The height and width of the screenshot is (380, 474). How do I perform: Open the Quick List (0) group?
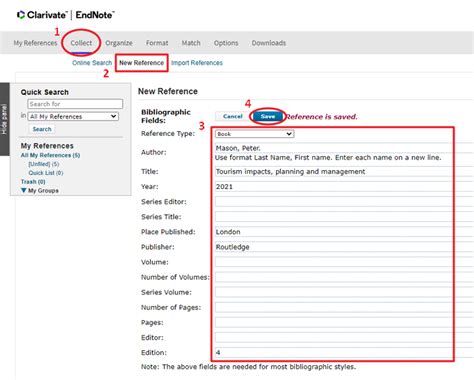[46, 173]
